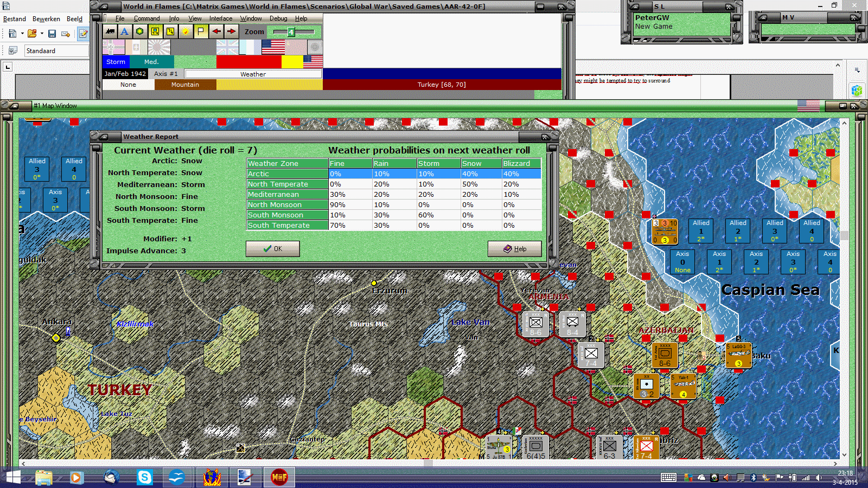
Task: Open the Debug menu
Action: click(278, 18)
